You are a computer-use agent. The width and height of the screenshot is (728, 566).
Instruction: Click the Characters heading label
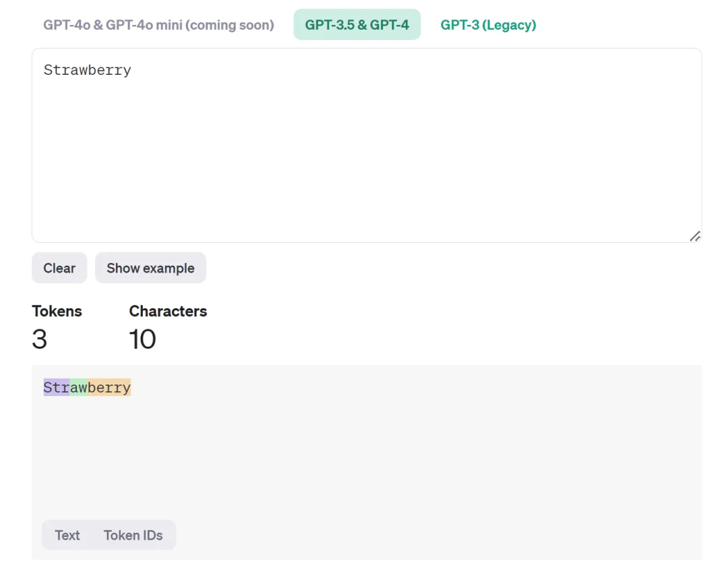pos(168,311)
